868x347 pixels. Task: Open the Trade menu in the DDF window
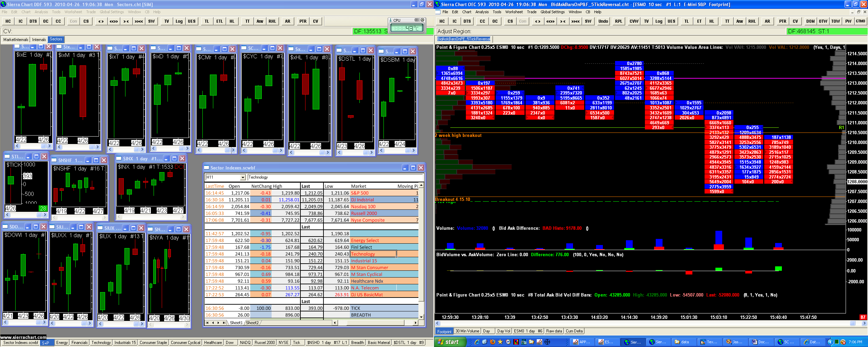point(91,12)
